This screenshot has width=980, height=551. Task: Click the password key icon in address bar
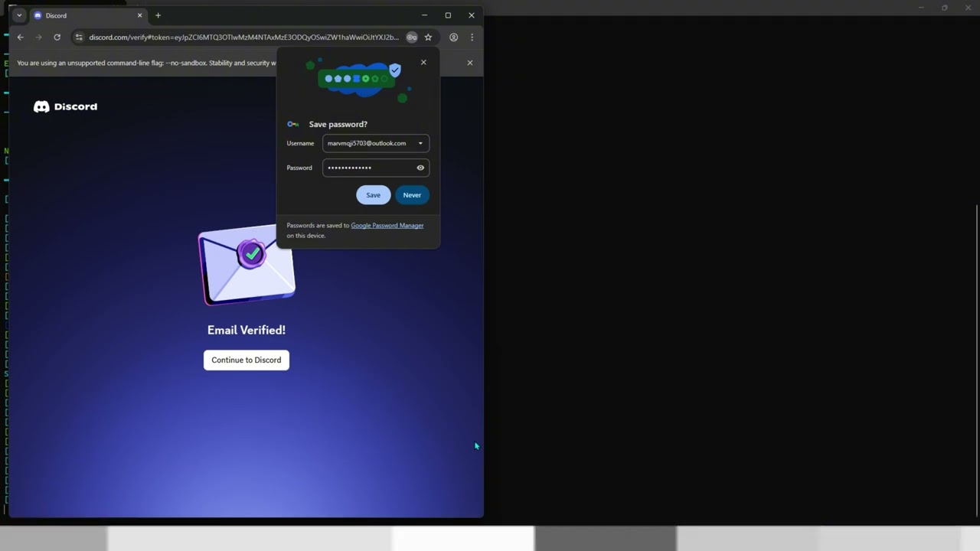tap(412, 37)
